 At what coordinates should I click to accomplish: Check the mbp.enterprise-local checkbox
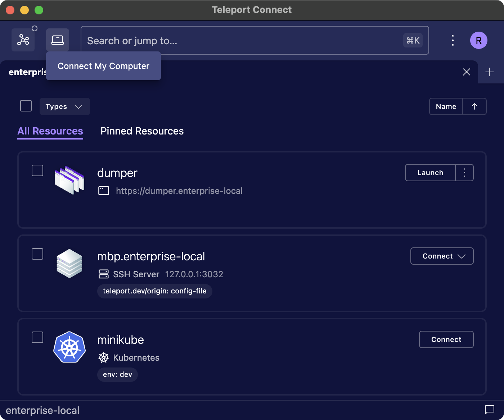pyautogui.click(x=37, y=254)
